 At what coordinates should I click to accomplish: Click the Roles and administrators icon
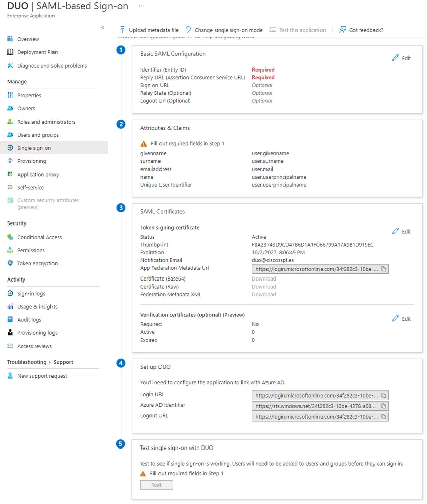pos(10,122)
